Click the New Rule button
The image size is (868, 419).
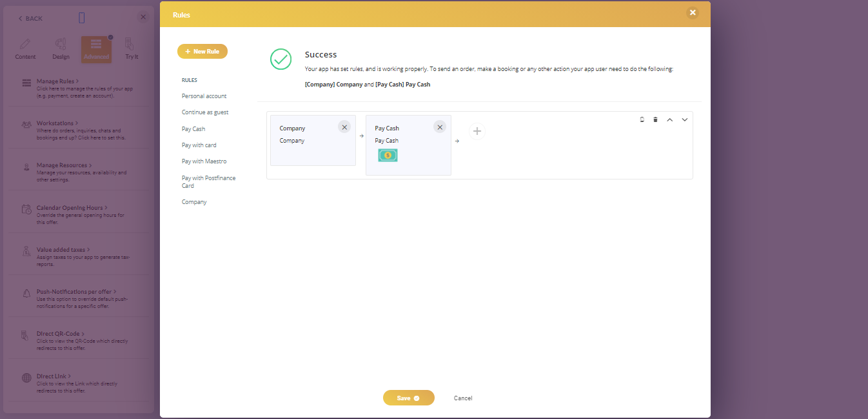202,51
